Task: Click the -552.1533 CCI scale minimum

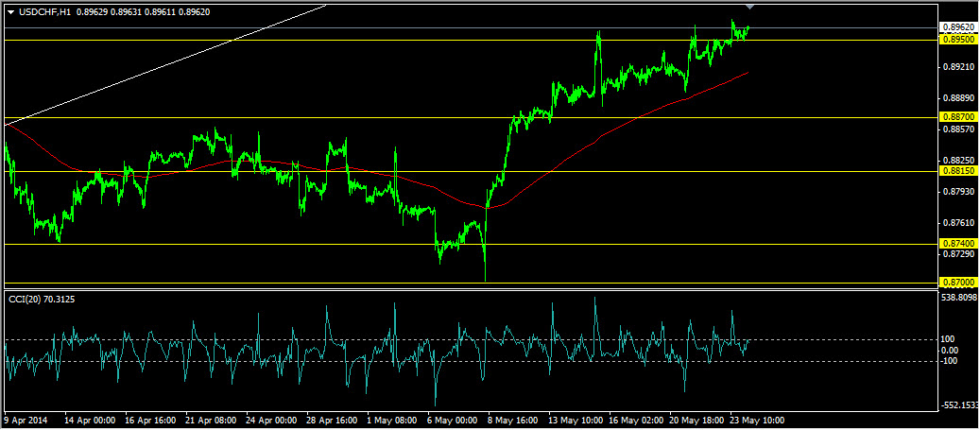Action: (x=959, y=405)
